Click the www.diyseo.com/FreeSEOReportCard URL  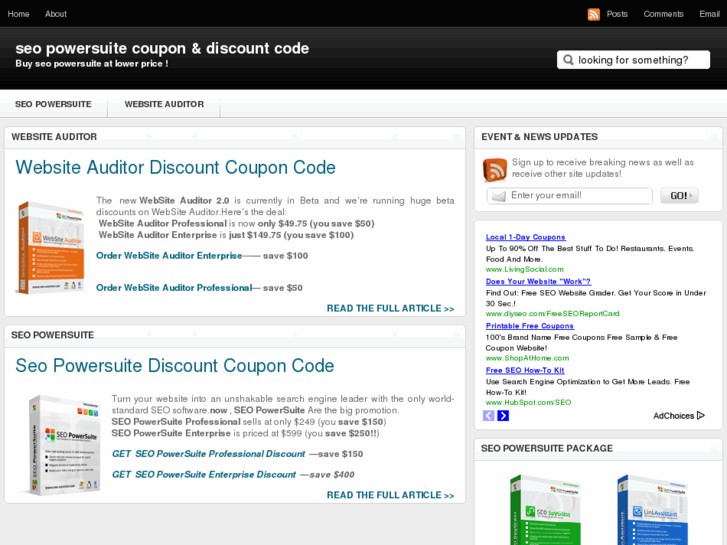[552, 314]
